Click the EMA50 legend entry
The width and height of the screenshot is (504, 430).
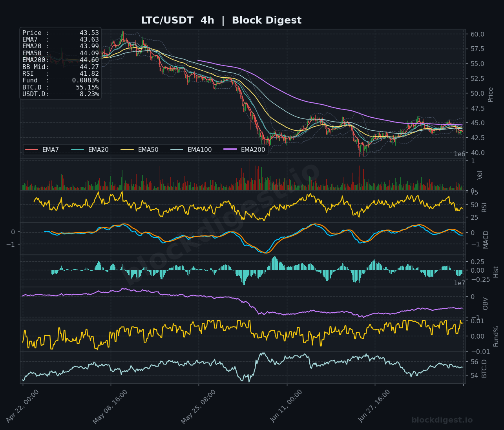[140, 149]
